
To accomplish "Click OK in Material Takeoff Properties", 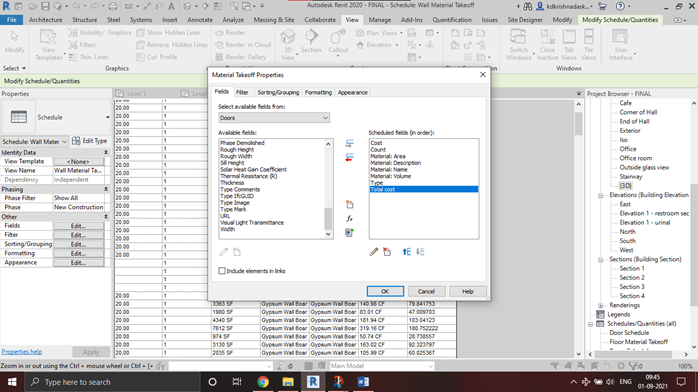I will coord(385,291).
